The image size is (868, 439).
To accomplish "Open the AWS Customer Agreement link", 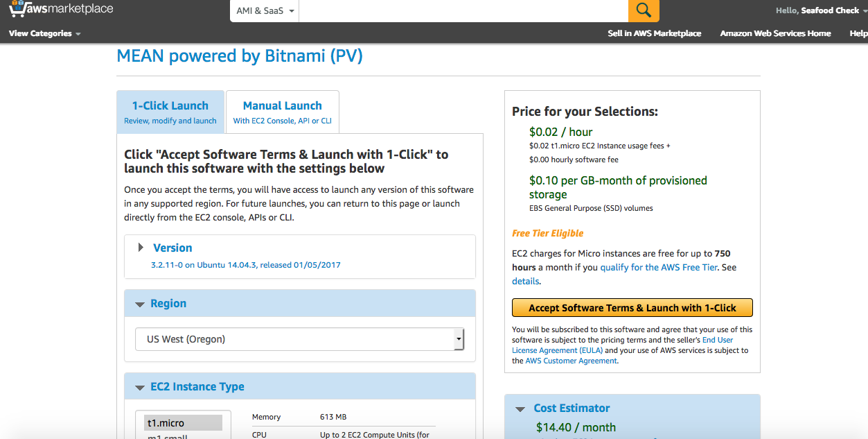I will coord(571,361).
